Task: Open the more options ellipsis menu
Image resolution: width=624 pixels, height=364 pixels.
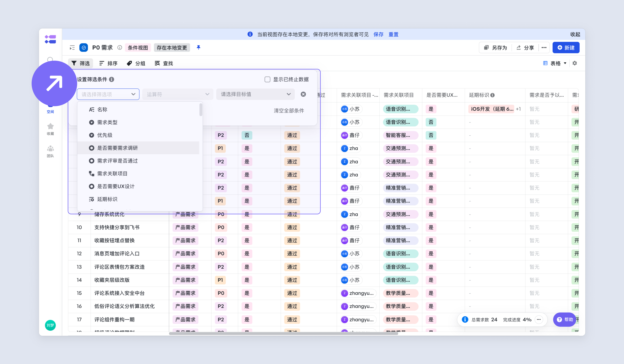Action: click(x=544, y=48)
